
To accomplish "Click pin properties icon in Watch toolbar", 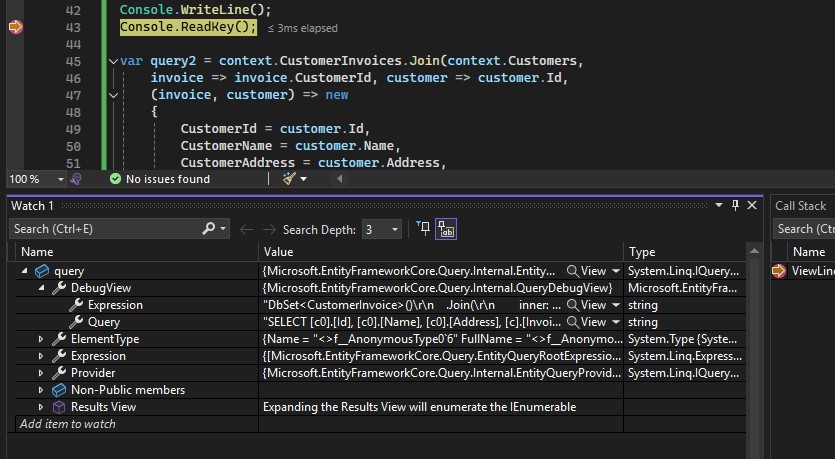I will [x=422, y=229].
